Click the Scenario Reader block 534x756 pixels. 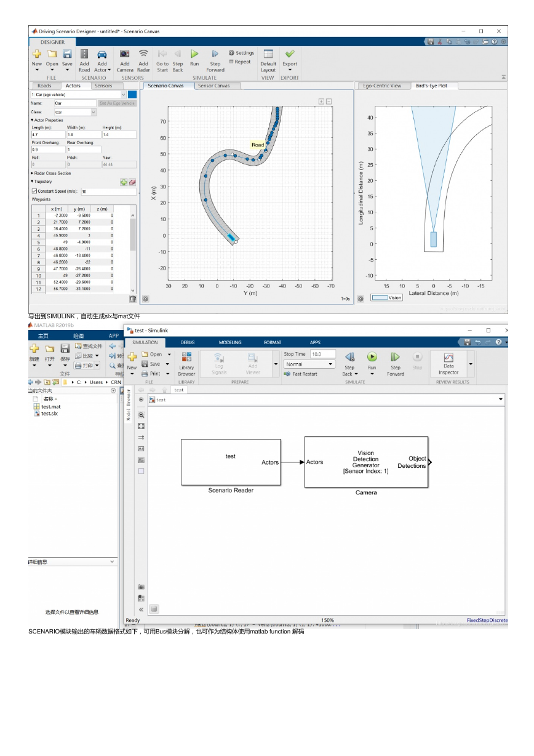point(231,462)
